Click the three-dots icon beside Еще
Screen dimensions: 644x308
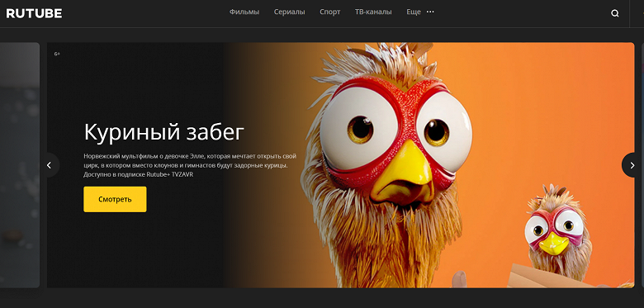click(x=430, y=12)
